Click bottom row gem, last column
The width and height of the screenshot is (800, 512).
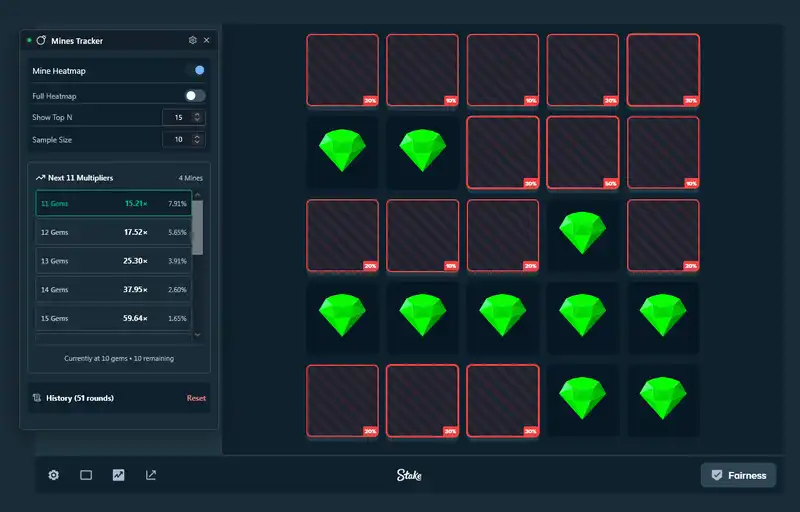pyautogui.click(x=663, y=398)
